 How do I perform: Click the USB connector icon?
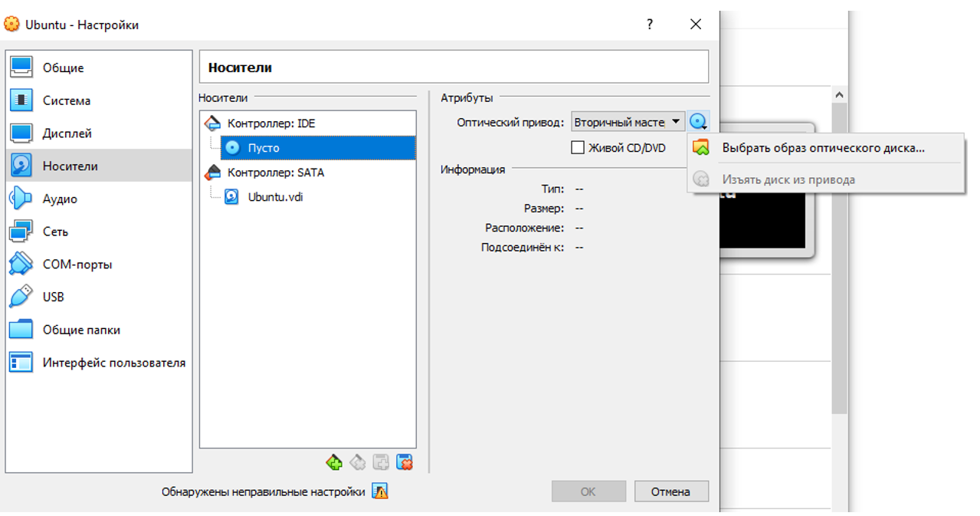(21, 297)
